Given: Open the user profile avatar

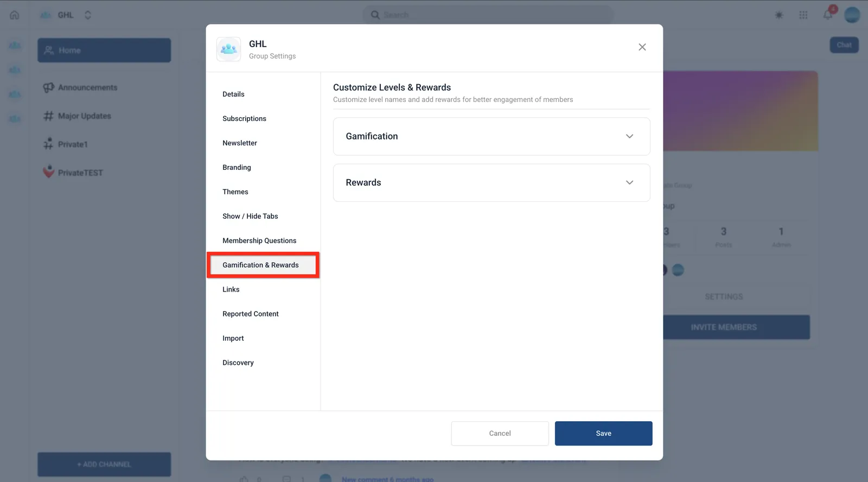Looking at the screenshot, I should [x=852, y=15].
